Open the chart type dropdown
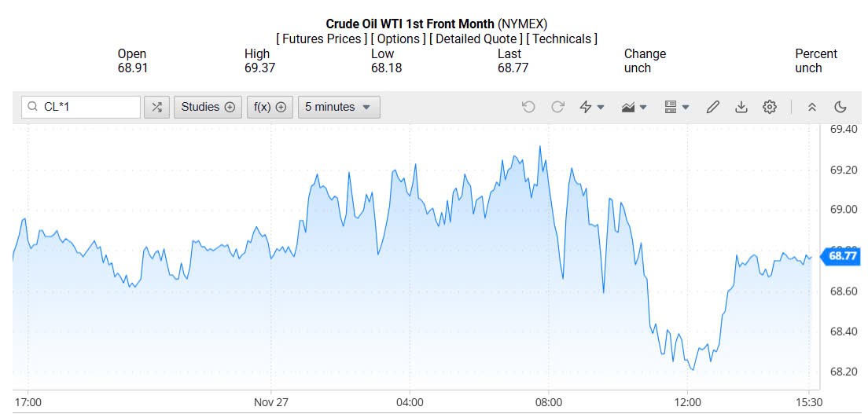The width and height of the screenshot is (868, 414). tap(634, 107)
